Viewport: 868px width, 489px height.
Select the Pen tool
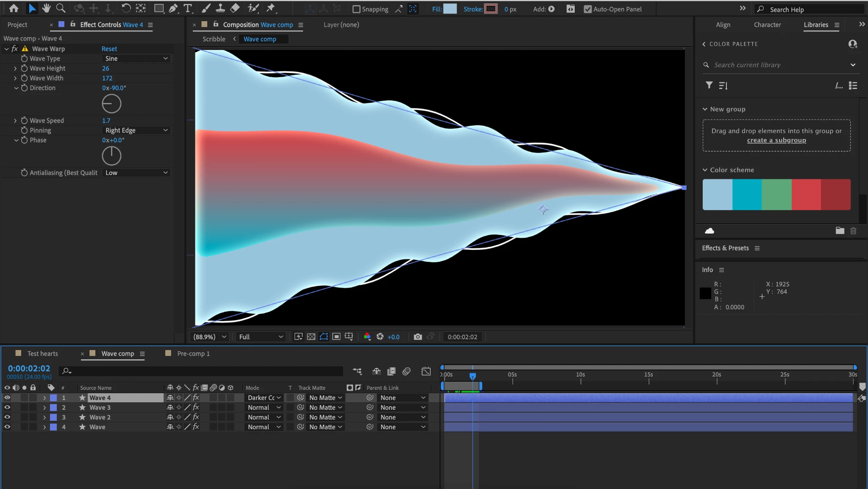click(x=173, y=8)
